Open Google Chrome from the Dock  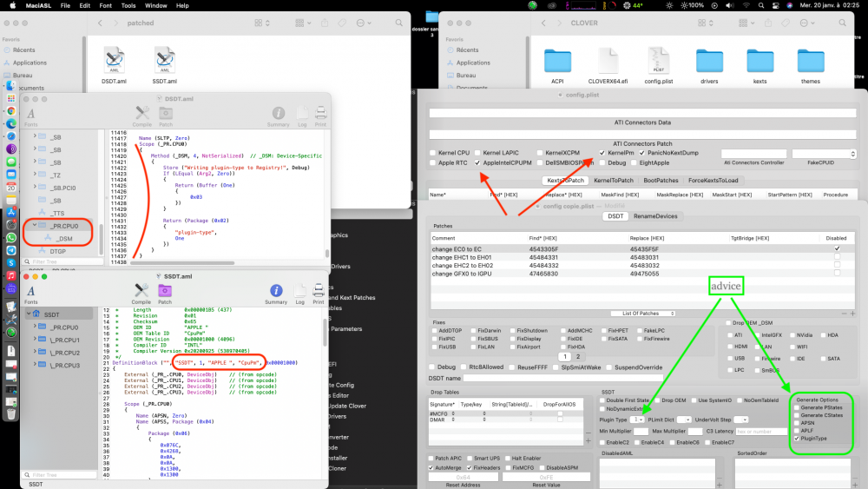tap(11, 111)
